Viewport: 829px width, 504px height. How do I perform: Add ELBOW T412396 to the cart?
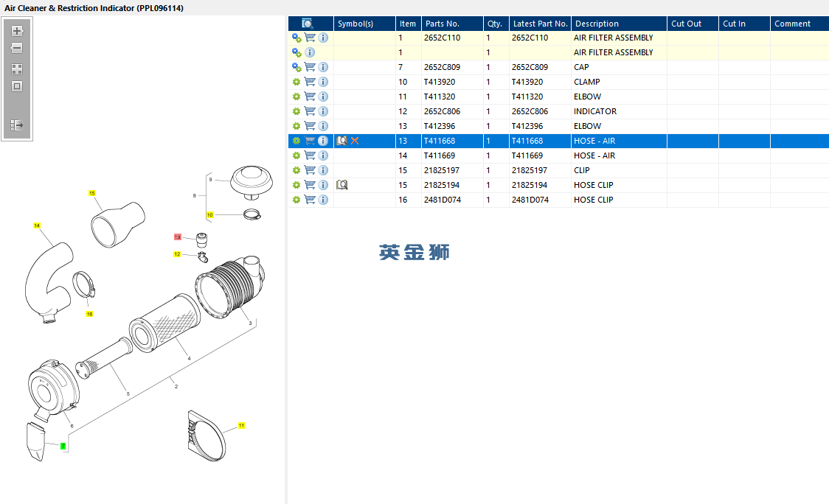(310, 126)
